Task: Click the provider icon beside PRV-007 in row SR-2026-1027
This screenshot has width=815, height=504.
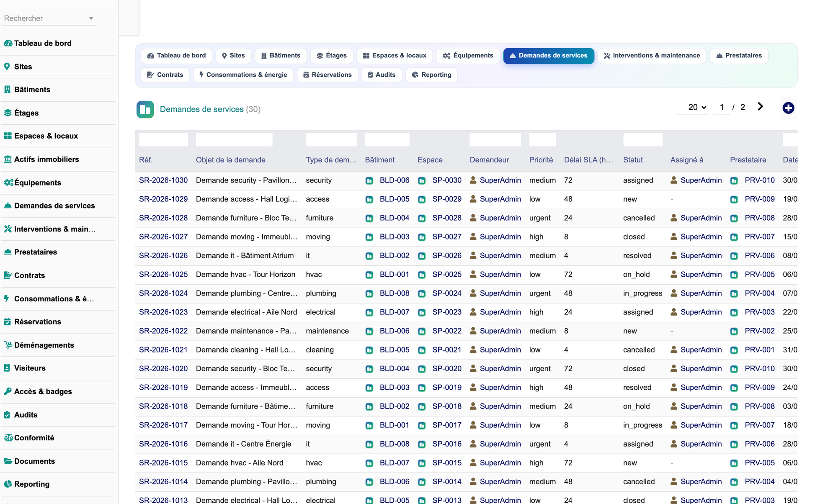Action: (x=734, y=237)
